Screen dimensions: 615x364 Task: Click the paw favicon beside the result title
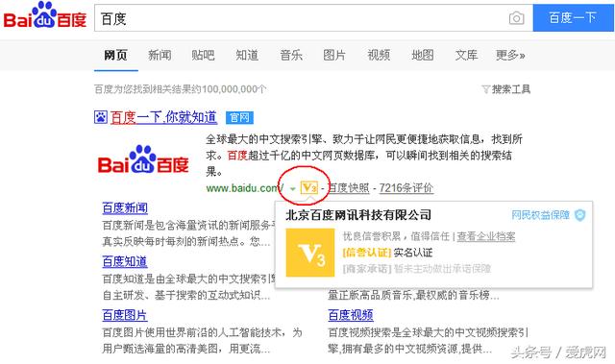click(101, 117)
